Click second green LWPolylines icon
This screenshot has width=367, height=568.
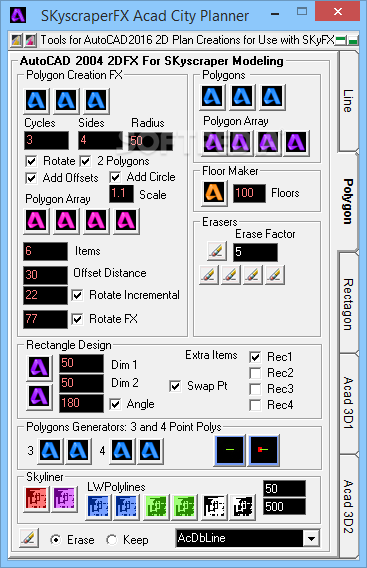185,507
